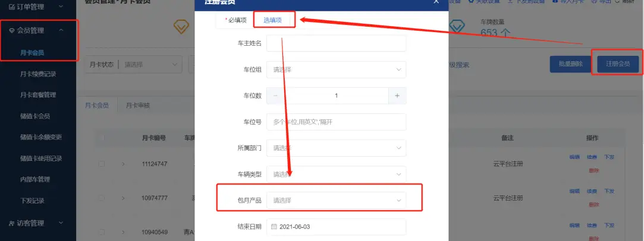Expand row arrow for card 10974777
The height and width of the screenshot is (241, 644).
(123, 198)
